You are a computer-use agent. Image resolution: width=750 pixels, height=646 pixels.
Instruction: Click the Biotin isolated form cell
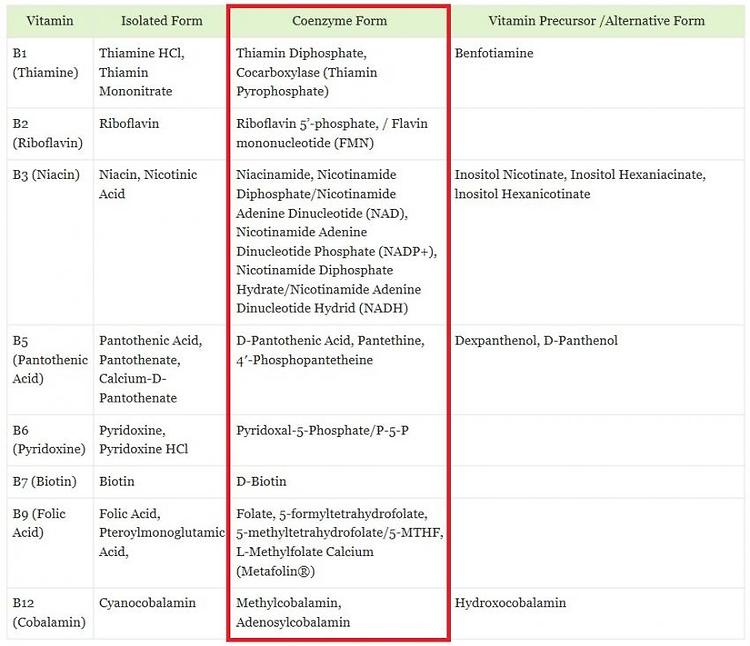(160, 482)
